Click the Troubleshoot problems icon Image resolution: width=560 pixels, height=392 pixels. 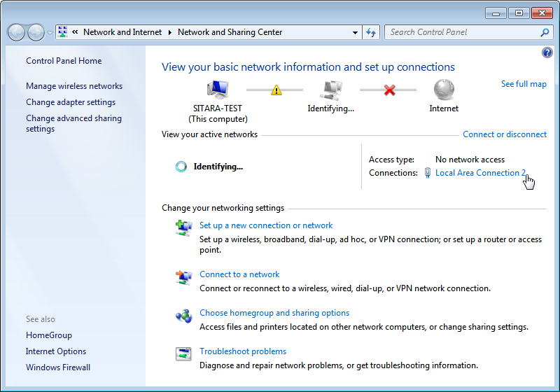coord(183,353)
